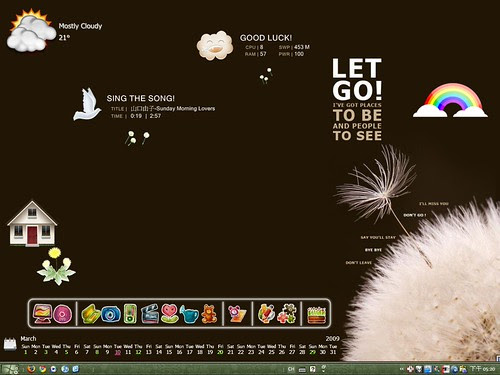Screen dimensions: 500x375
Task: Open the teddy bear dock icon
Action: (209, 314)
